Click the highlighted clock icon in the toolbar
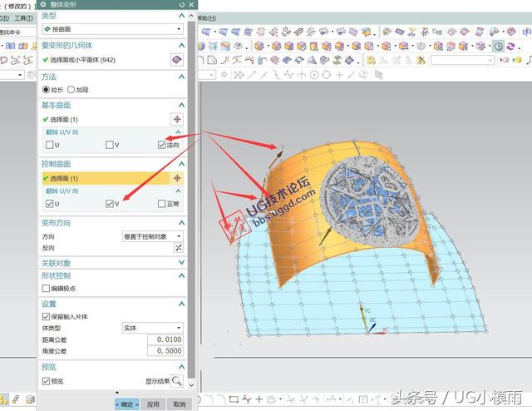 498,47
